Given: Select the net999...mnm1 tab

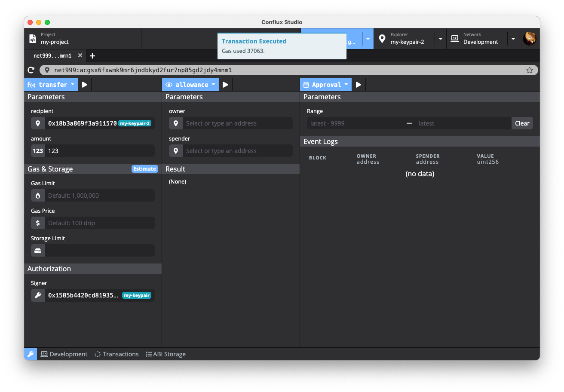Looking at the screenshot, I should click(52, 56).
